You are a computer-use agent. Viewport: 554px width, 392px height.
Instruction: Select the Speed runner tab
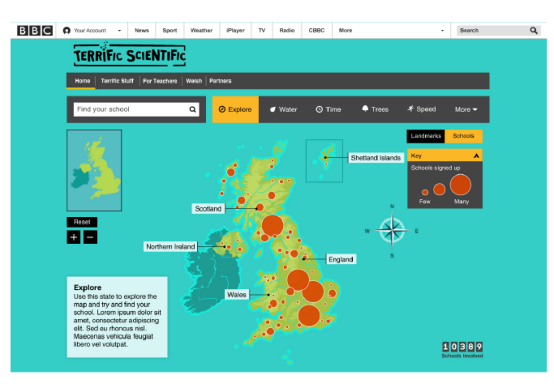click(x=421, y=109)
